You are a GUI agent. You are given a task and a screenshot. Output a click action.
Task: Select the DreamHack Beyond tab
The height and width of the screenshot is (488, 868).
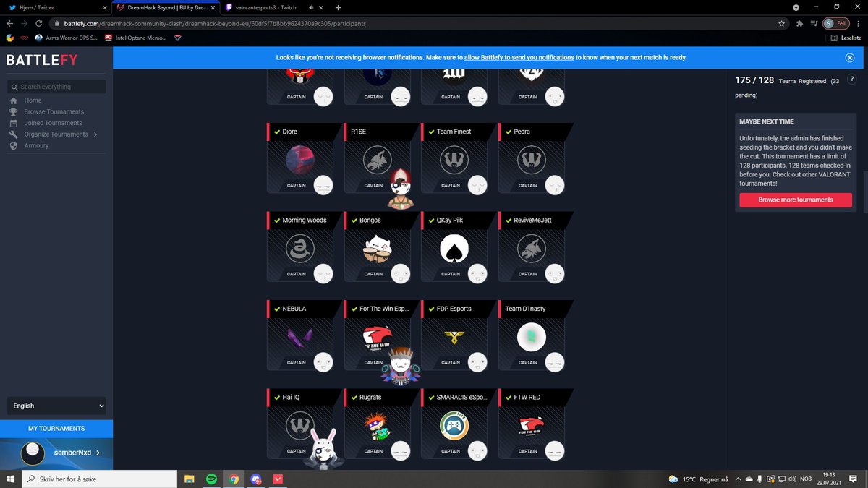165,7
